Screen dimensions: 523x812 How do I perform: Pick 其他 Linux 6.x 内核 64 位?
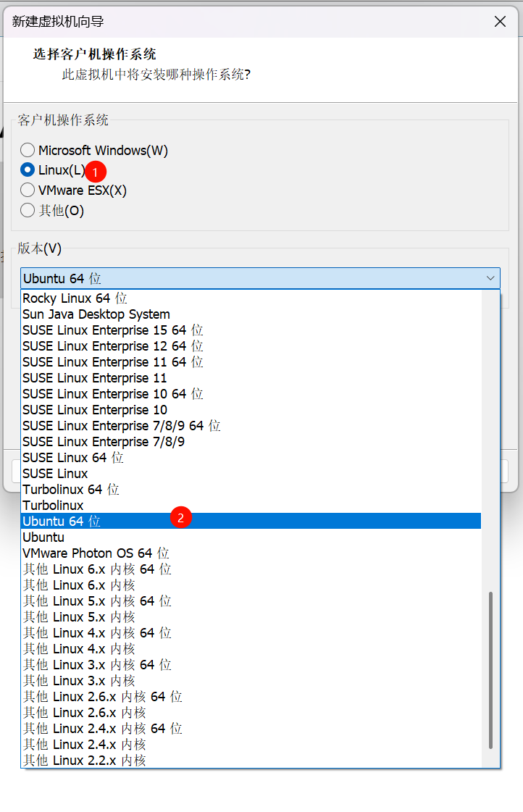tap(251, 569)
